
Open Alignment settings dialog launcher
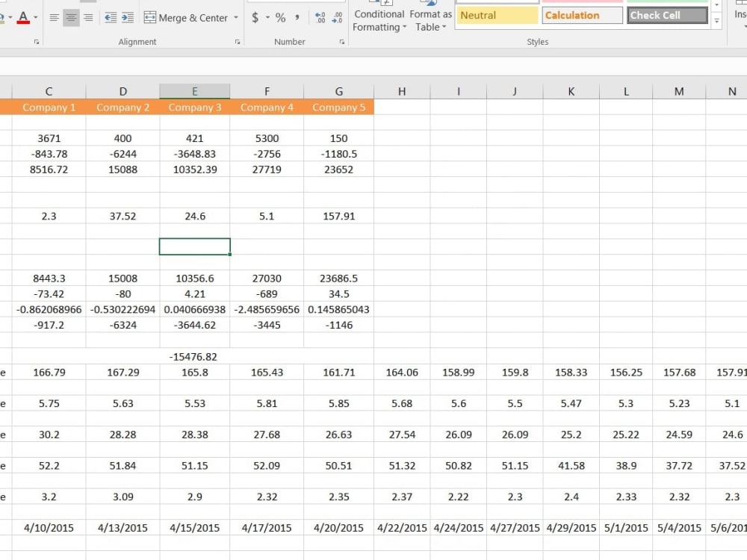(x=238, y=42)
